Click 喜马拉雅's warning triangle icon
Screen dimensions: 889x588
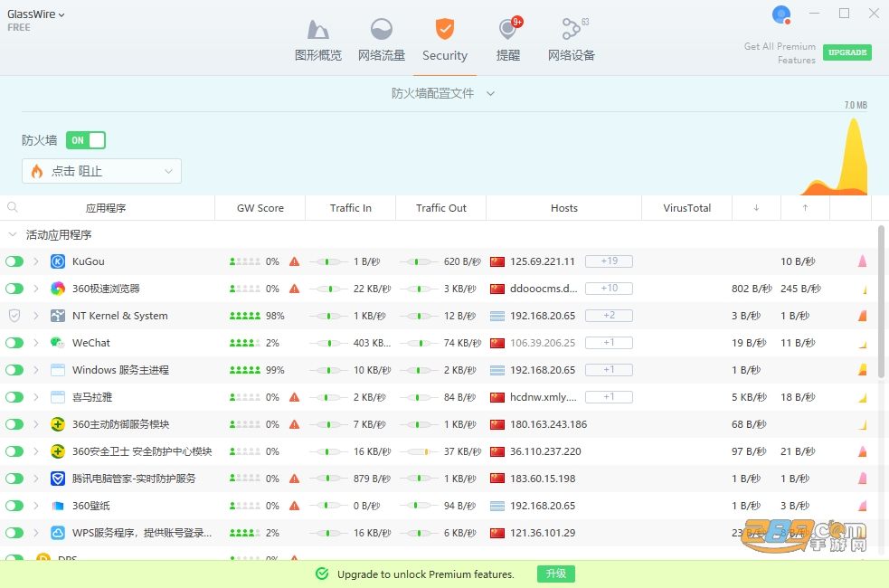click(294, 397)
